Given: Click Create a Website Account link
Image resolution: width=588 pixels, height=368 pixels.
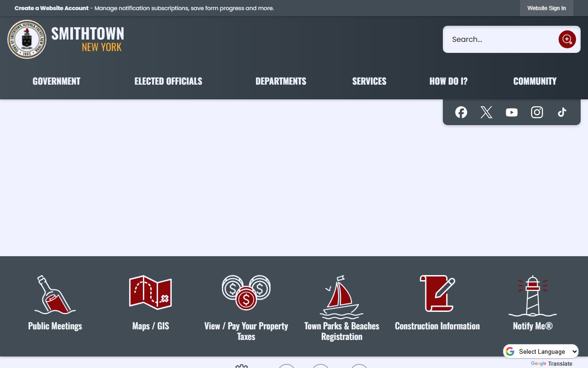Looking at the screenshot, I should [x=51, y=8].
